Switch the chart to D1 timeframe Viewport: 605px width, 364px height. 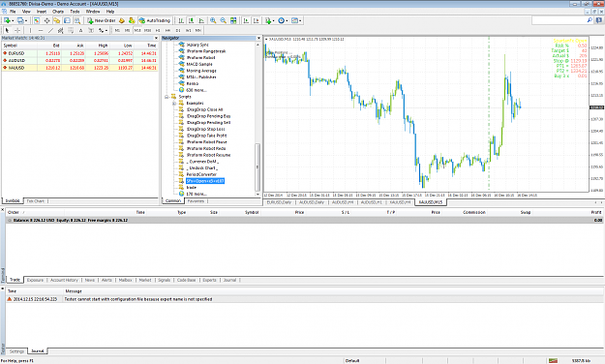(178, 30)
